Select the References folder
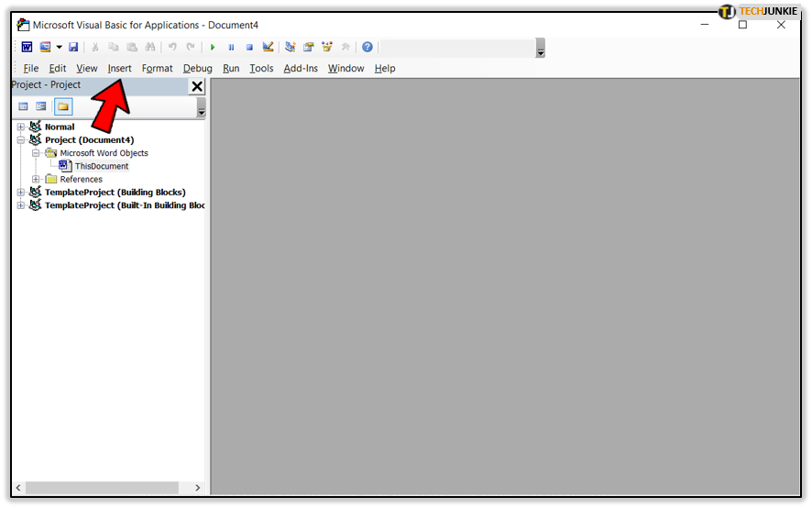The height and width of the screenshot is (508, 812). (x=82, y=180)
